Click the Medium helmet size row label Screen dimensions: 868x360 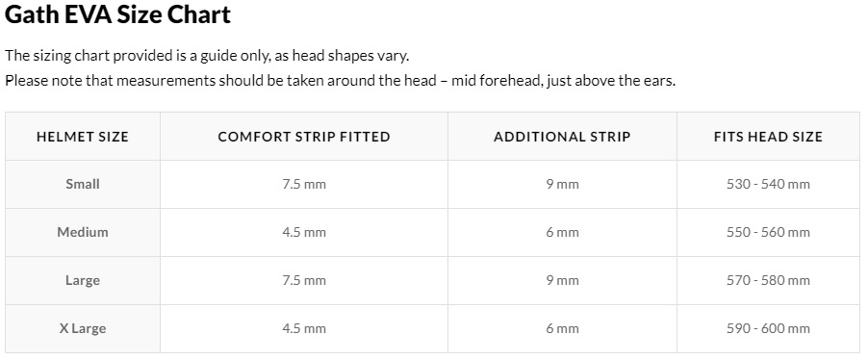coord(83,232)
